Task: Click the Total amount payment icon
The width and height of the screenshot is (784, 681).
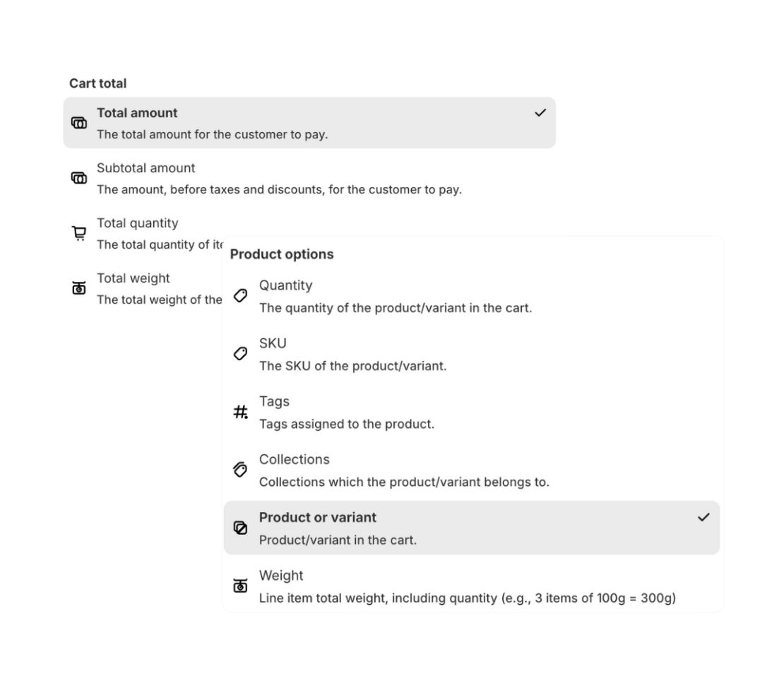Action: click(79, 122)
